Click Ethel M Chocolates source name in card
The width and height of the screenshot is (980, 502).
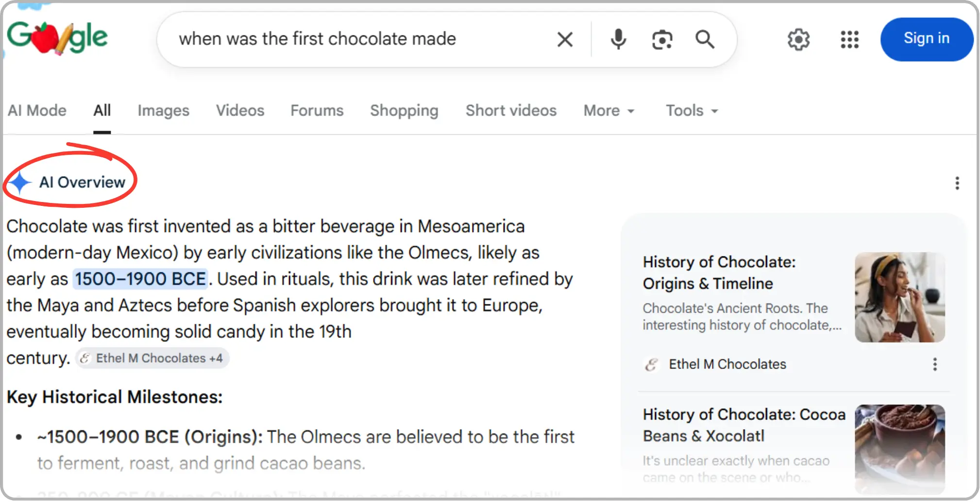[x=727, y=364]
